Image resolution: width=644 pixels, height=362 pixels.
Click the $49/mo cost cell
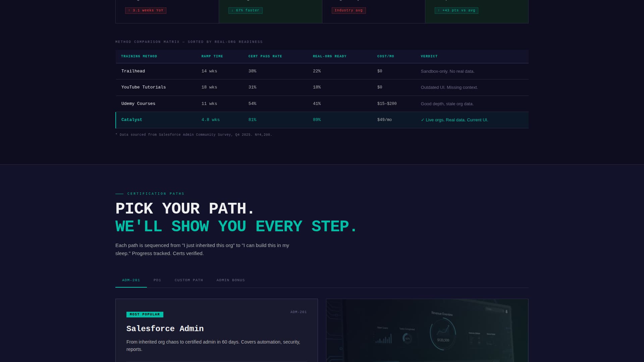tap(384, 120)
